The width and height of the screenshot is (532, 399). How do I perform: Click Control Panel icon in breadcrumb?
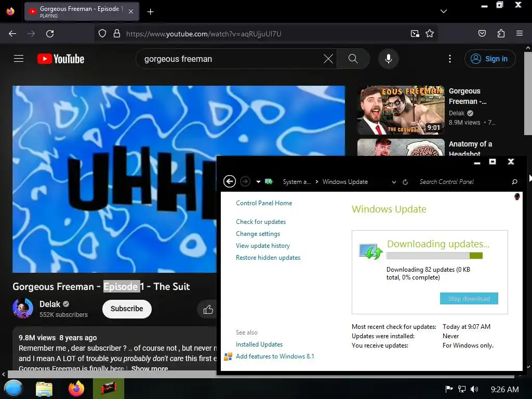click(269, 181)
